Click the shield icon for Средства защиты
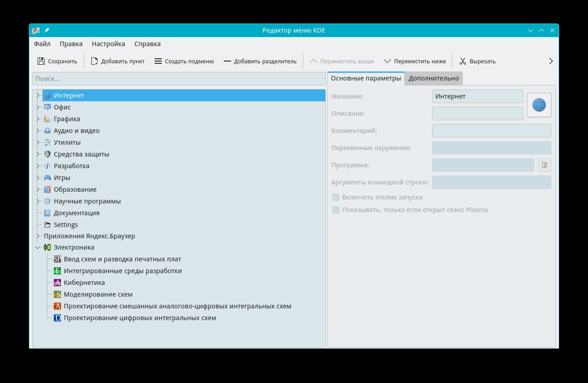588x383 pixels. click(x=47, y=154)
